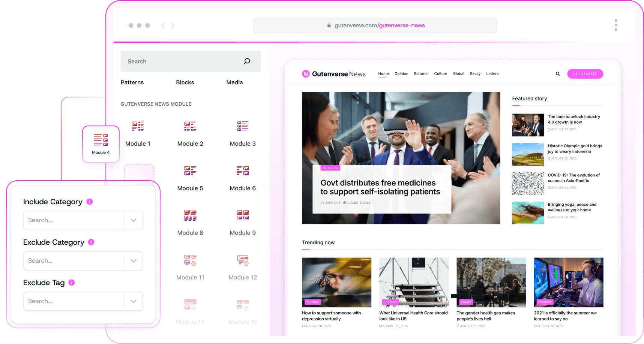Screen dimensions: 644x344
Task: Show info tooltip for Exclude Tag
Action: (x=72, y=283)
